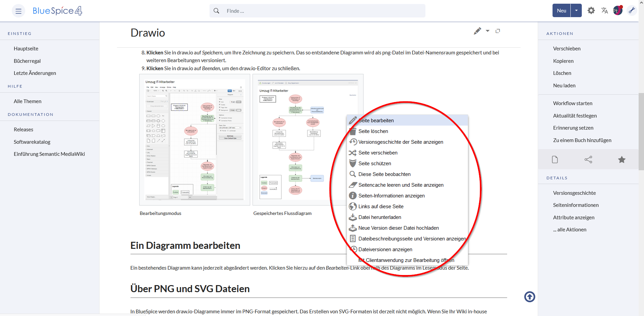Click document icon beside Dateibeschreibungsseite
Image resolution: width=644 pixels, height=316 pixels.
(353, 239)
